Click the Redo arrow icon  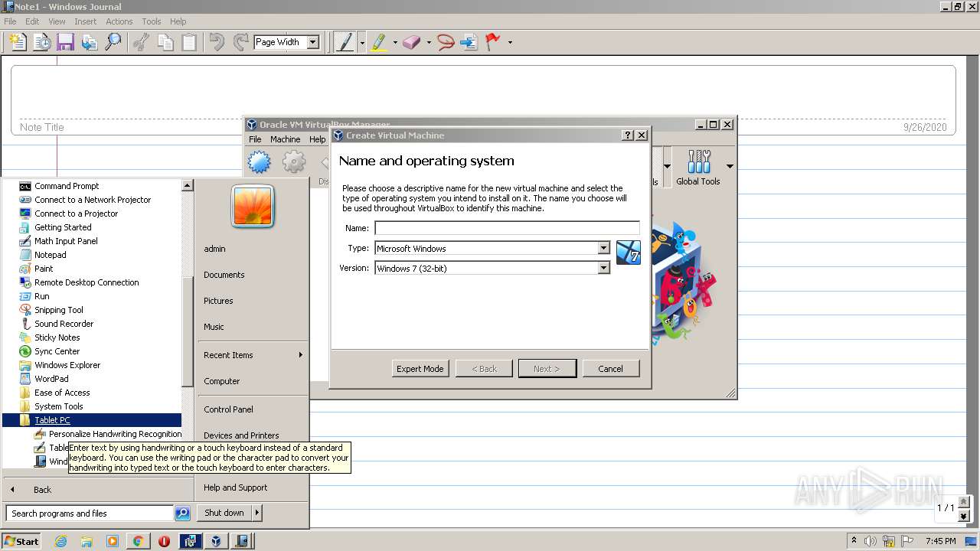pyautogui.click(x=240, y=42)
